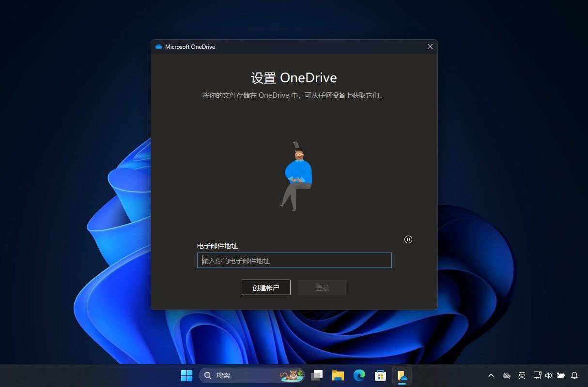Click the OneDrive cloud tray icon

click(x=507, y=375)
